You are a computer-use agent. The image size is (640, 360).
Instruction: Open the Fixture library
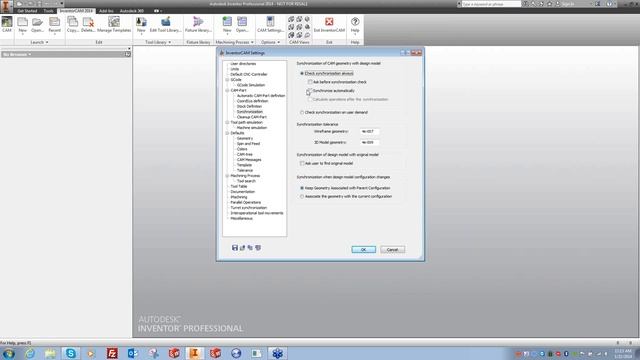pyautogui.click(x=198, y=24)
